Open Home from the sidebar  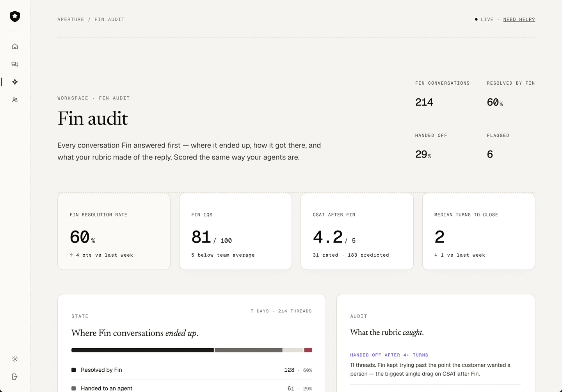pyautogui.click(x=15, y=46)
